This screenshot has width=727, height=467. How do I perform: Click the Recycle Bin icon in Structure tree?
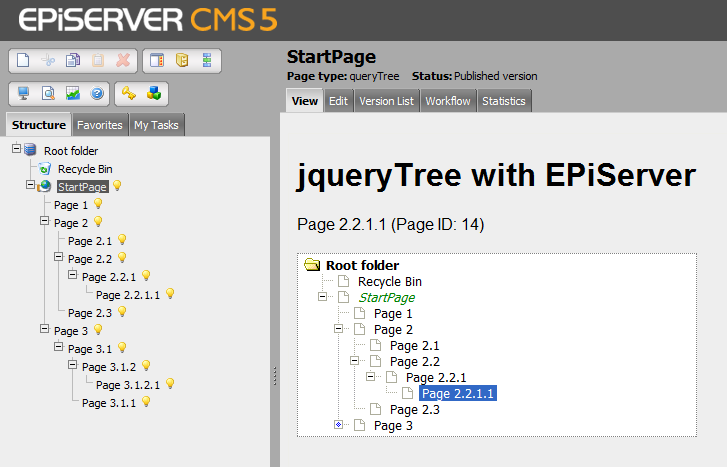[x=44, y=169]
